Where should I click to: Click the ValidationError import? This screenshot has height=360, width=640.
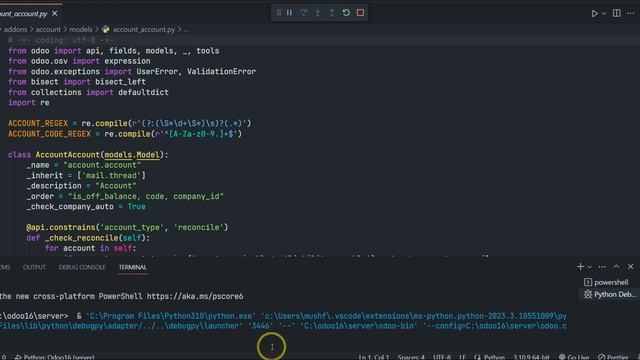pyautogui.click(x=221, y=71)
